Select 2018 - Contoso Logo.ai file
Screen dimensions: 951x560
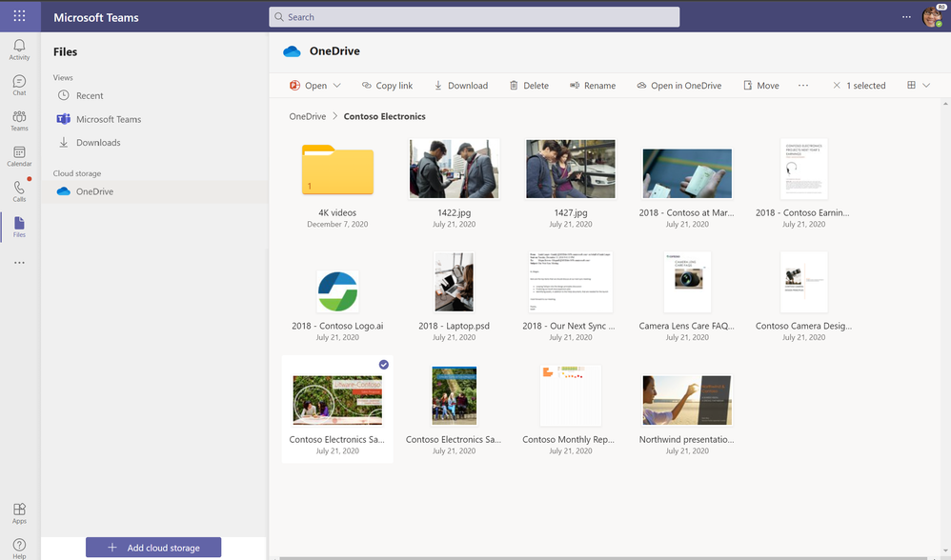337,290
